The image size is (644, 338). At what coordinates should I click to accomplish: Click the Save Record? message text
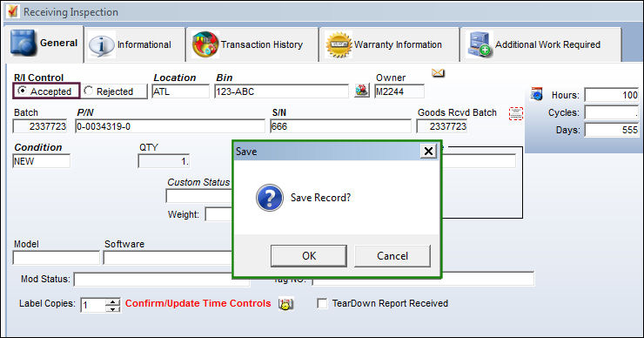tap(321, 198)
